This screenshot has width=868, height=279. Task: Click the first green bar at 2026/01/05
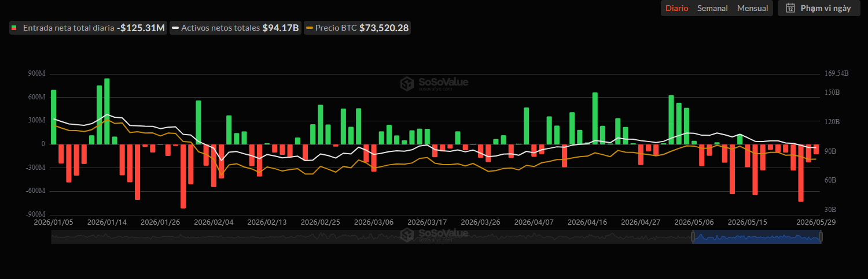(x=54, y=117)
